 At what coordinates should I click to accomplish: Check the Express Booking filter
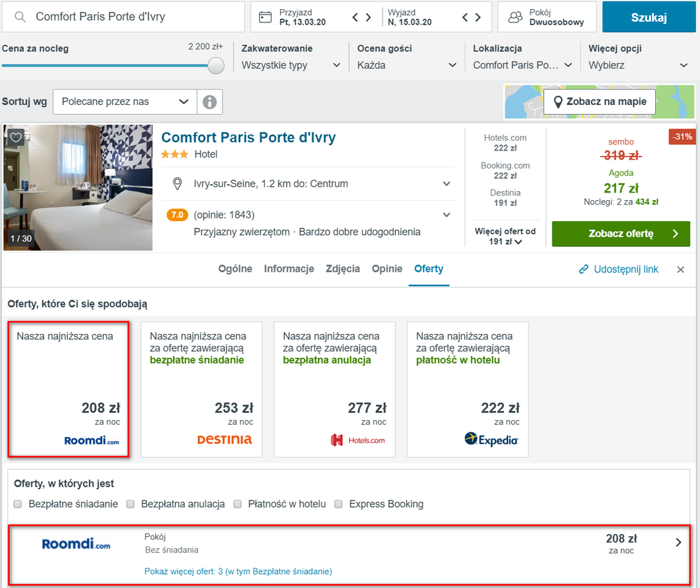point(339,504)
